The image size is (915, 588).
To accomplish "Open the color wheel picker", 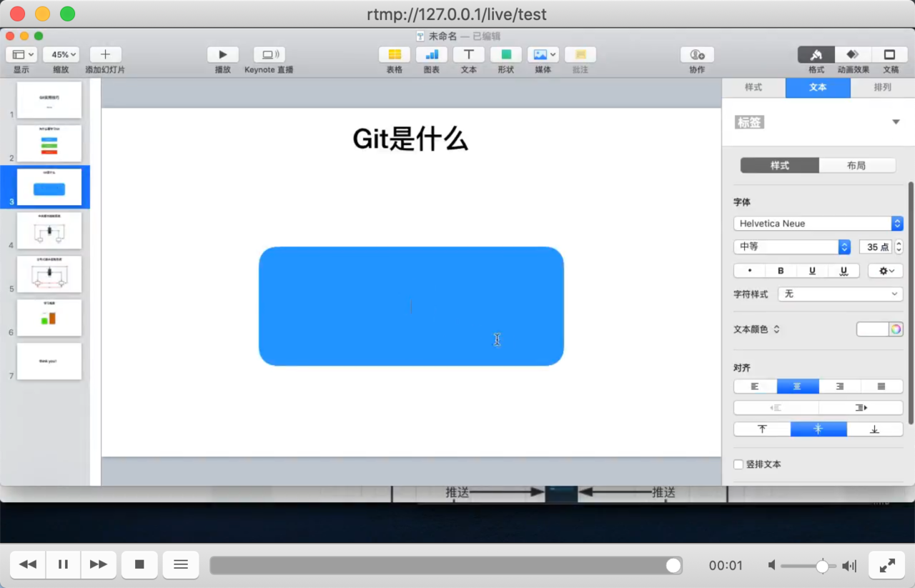I will 896,329.
